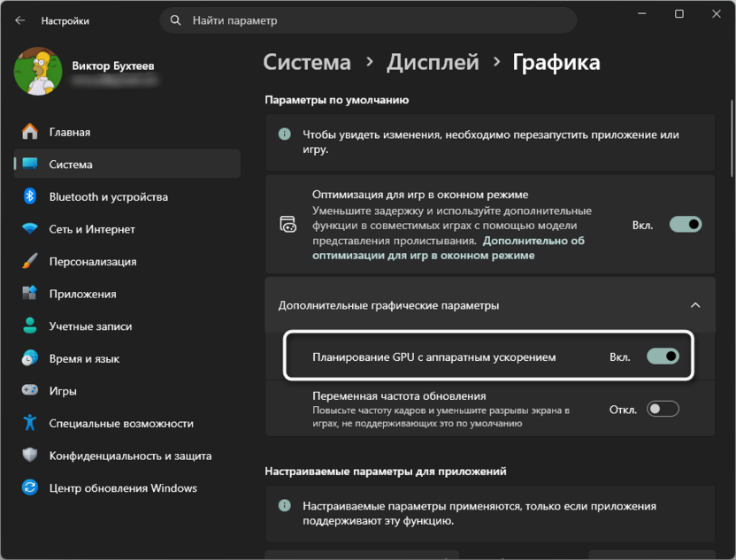This screenshot has height=560, width=736.
Task: Maximize the Settings window
Action: 679,13
